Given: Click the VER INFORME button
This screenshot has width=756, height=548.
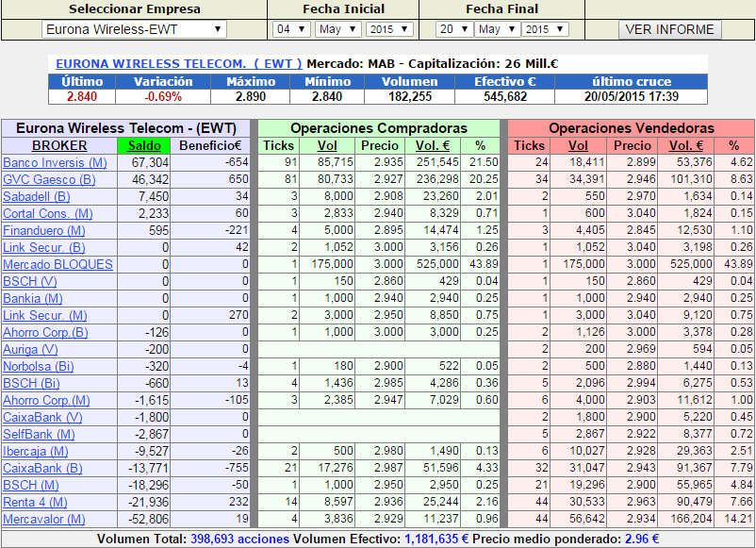Looking at the screenshot, I should 669,29.
